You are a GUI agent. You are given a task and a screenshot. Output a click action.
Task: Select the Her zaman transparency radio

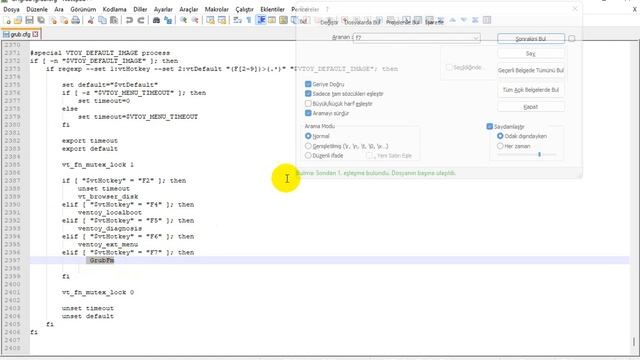point(500,146)
